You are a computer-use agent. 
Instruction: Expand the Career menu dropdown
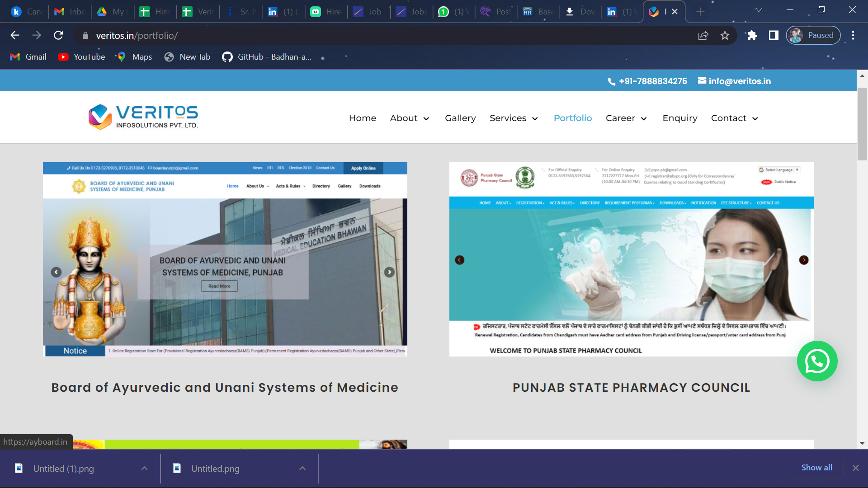pyautogui.click(x=627, y=118)
